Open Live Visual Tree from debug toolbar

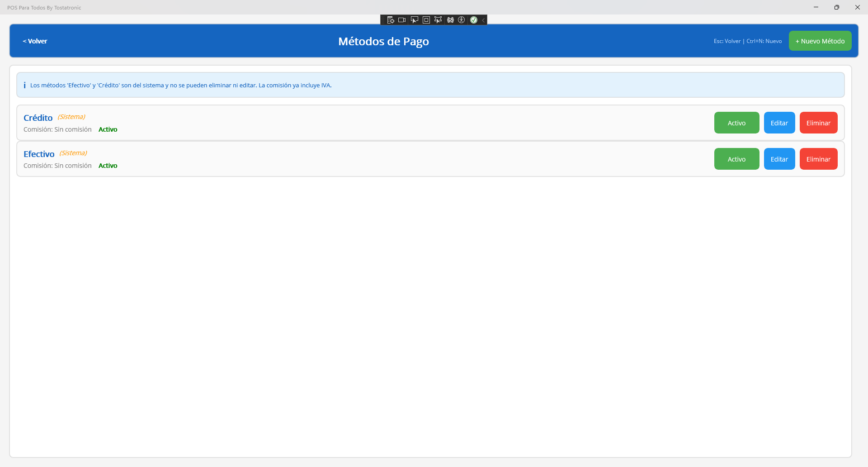[x=391, y=20]
